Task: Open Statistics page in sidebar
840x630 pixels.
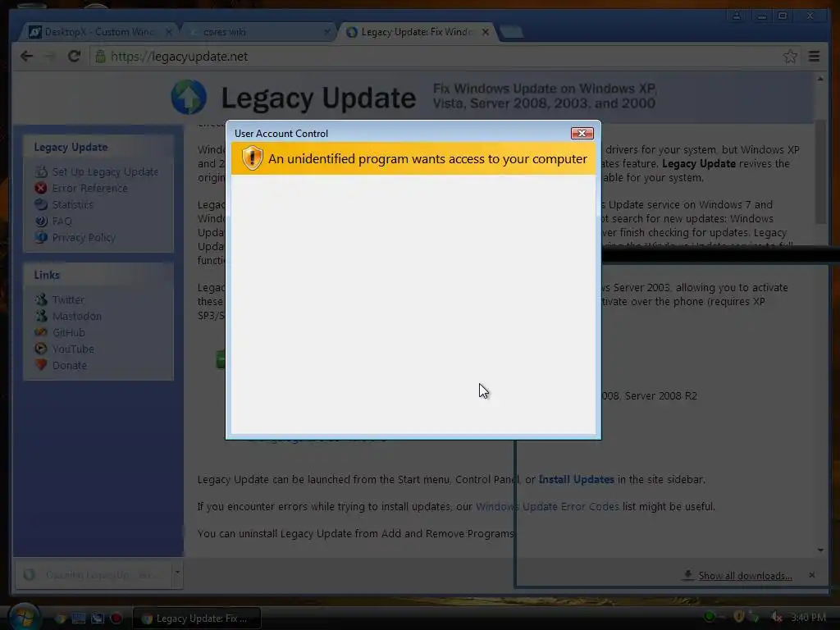Action: (72, 204)
